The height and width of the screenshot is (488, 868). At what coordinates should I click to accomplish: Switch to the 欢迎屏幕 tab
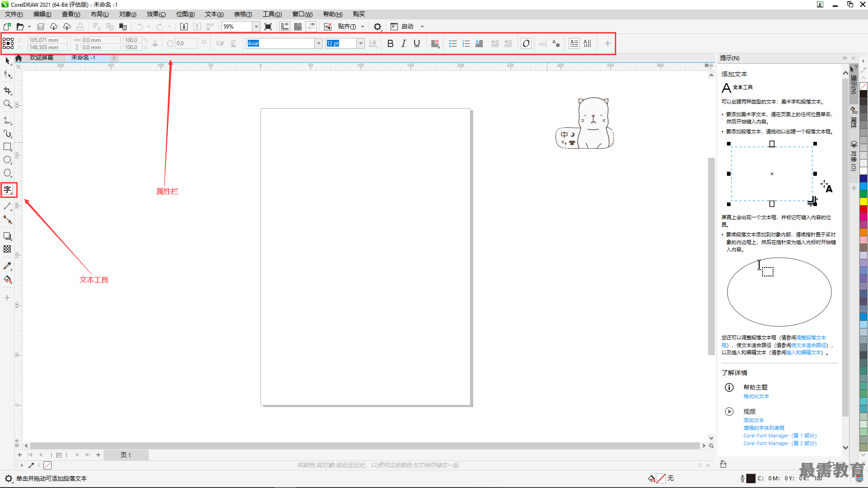[x=42, y=58]
